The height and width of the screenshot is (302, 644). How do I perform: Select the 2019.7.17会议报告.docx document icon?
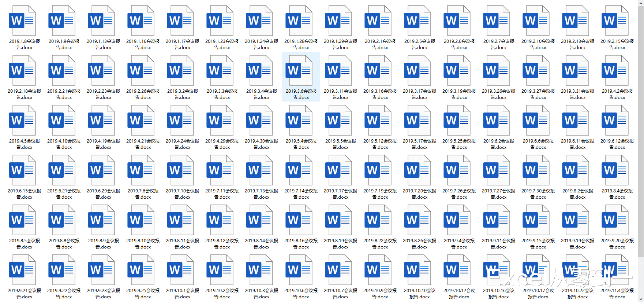pyautogui.click(x=338, y=170)
